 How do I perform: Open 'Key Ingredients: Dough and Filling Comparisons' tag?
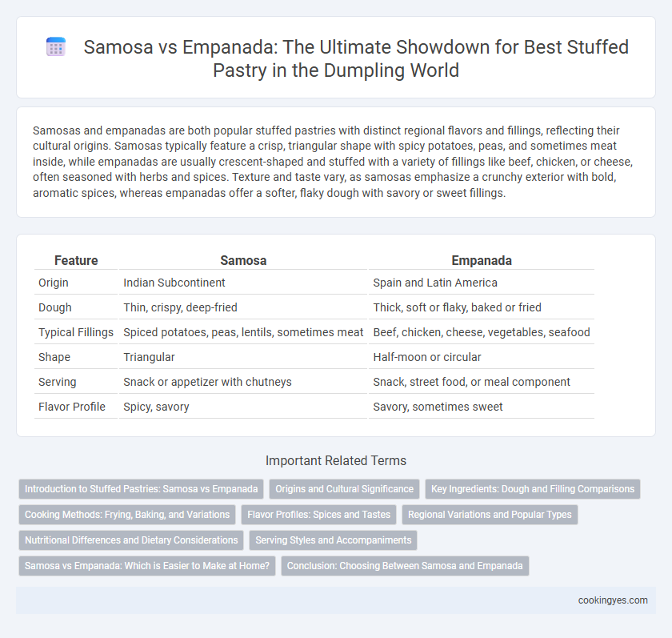tap(532, 489)
